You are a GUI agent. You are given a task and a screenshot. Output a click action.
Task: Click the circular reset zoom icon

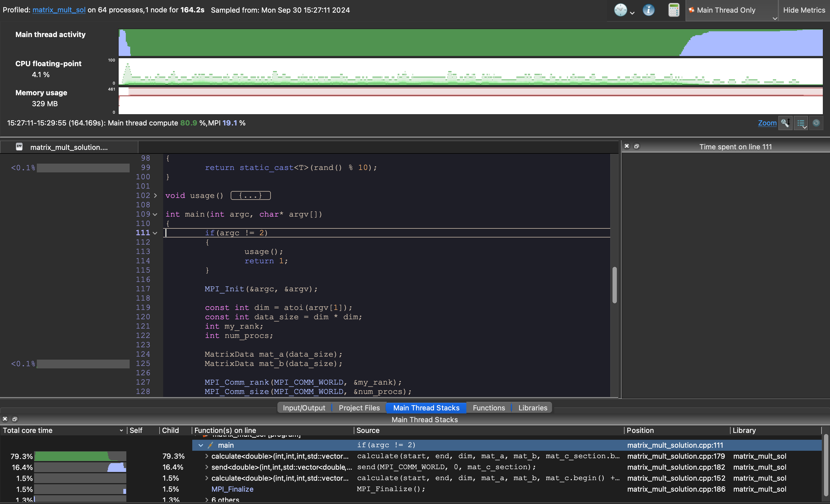(816, 123)
